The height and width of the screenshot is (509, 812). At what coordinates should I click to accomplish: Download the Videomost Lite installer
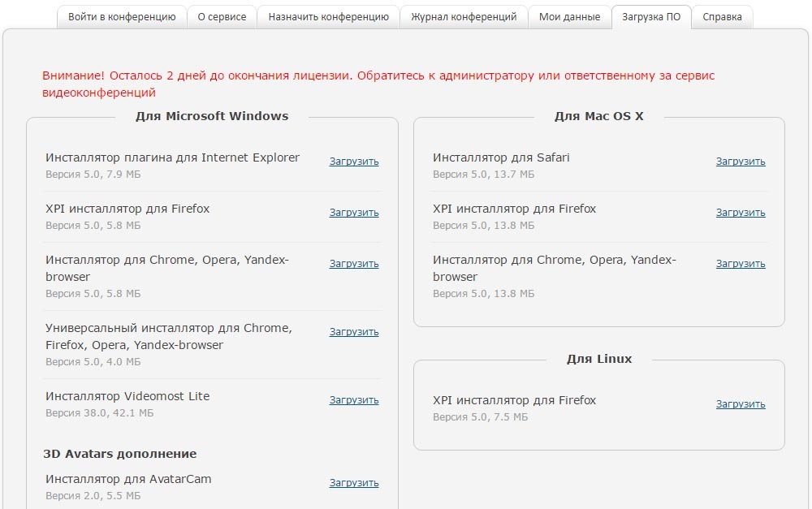point(354,400)
